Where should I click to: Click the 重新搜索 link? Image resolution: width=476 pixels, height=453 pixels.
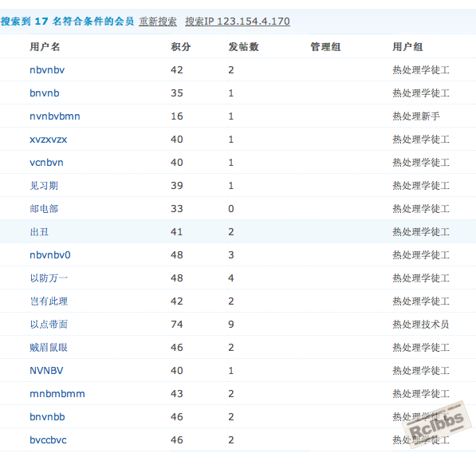point(158,22)
